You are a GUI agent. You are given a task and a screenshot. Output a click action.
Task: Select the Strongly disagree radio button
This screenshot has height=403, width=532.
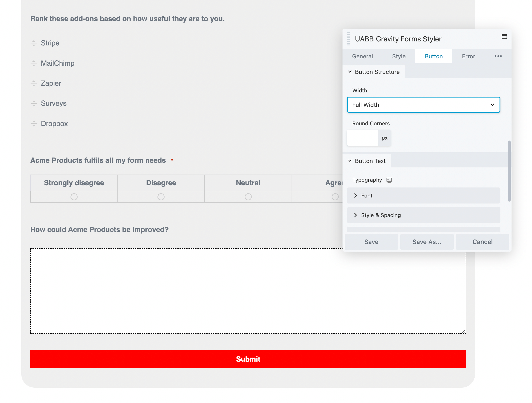(74, 197)
